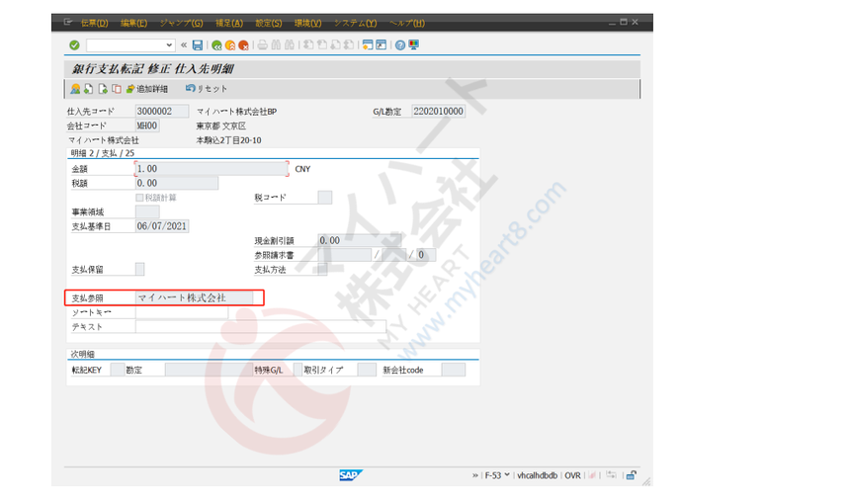The image size is (850, 504).
Task: Click the 取引タイプ field
Action: tap(367, 371)
